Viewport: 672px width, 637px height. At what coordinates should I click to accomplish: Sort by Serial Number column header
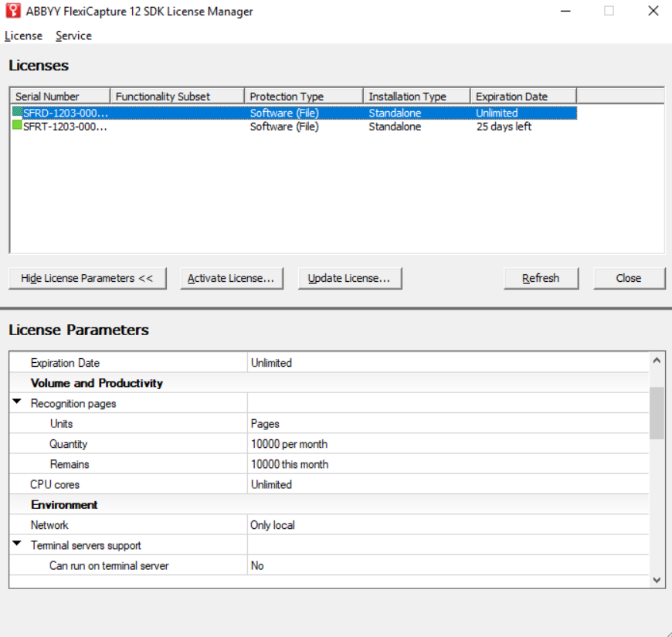tap(60, 97)
